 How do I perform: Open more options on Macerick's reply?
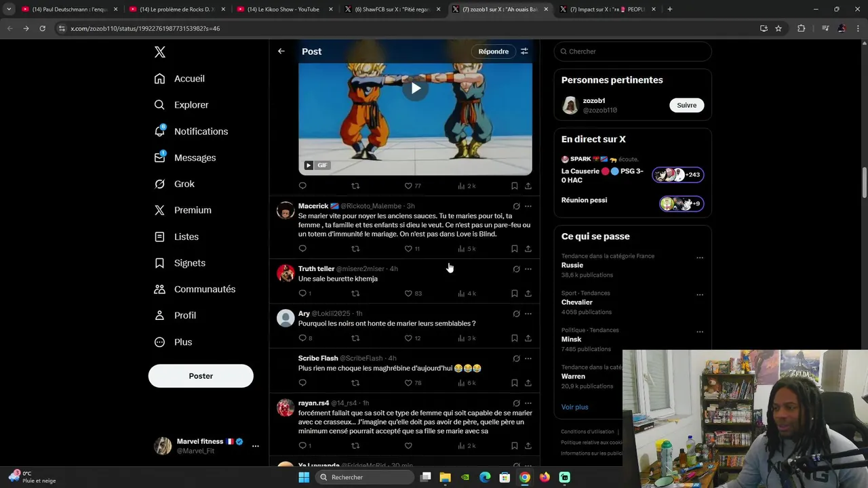pyautogui.click(x=528, y=206)
